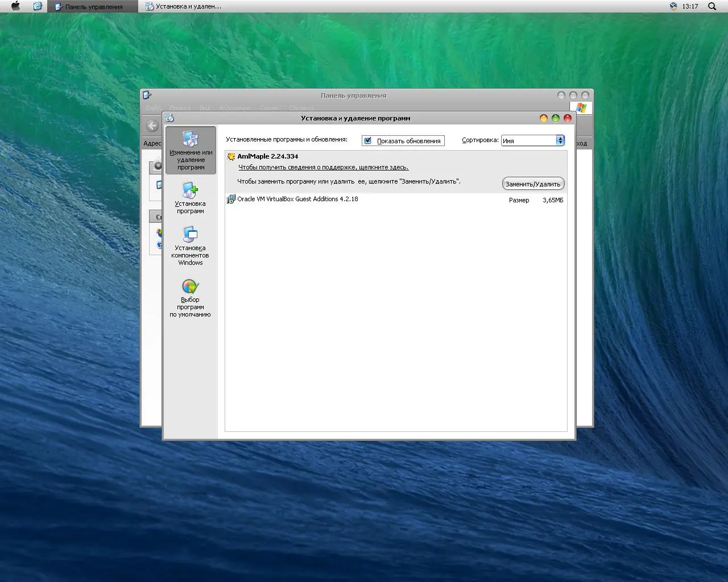This screenshot has width=728, height=582.
Task: Toggle the Show updates checkbox (Показать обновления)
Action: tap(367, 140)
